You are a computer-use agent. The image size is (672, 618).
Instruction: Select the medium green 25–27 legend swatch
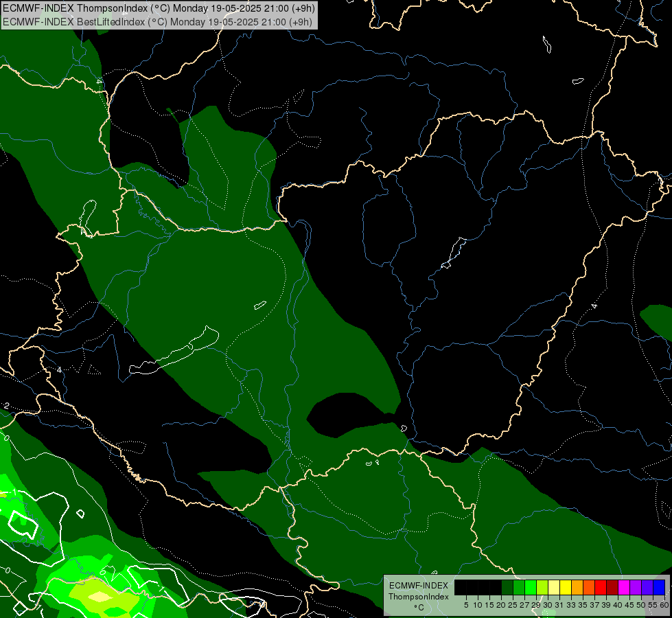[519, 587]
